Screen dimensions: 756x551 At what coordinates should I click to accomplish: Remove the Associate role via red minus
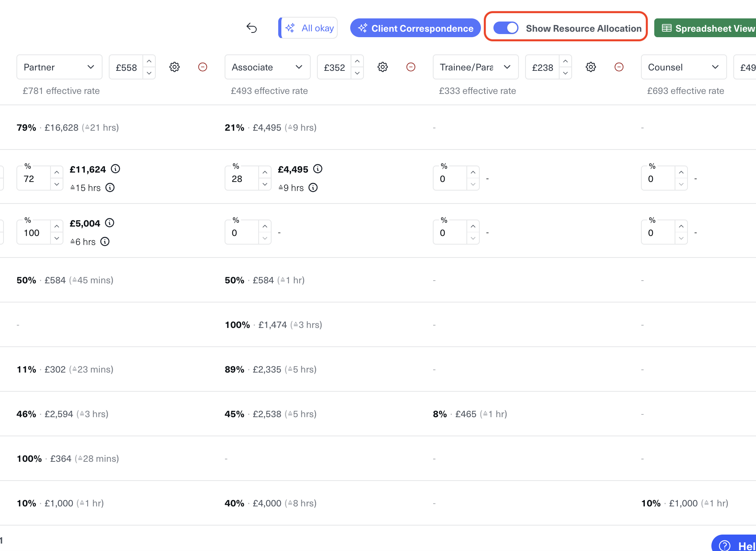[x=411, y=67]
